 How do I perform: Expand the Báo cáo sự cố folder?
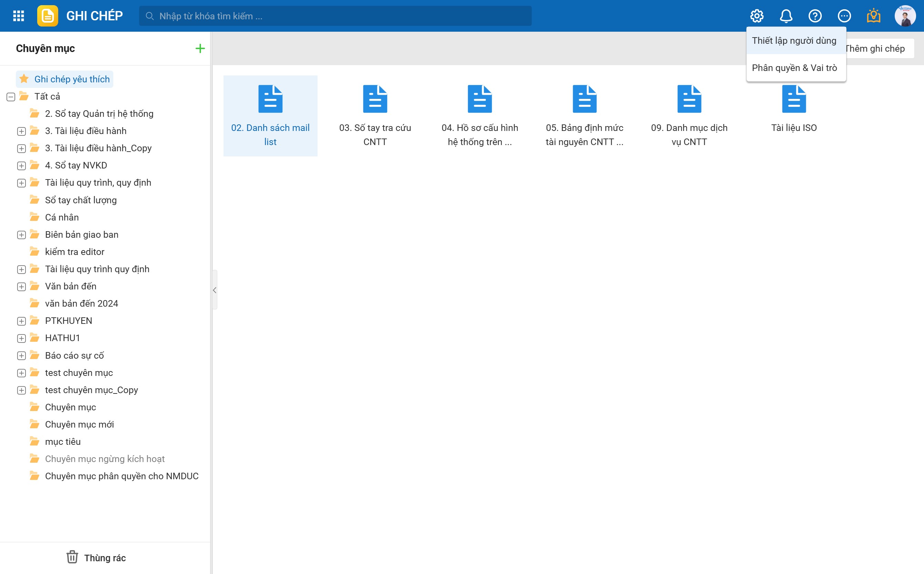(x=22, y=356)
